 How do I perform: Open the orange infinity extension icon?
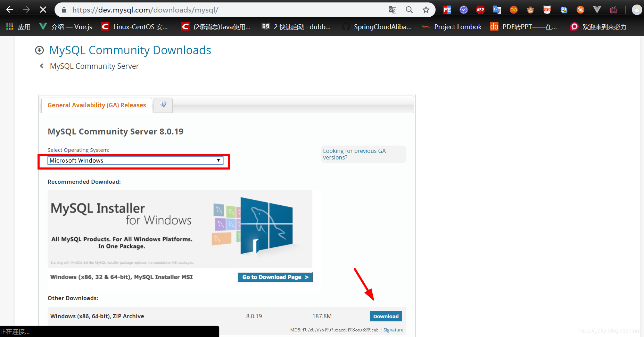[514, 10]
